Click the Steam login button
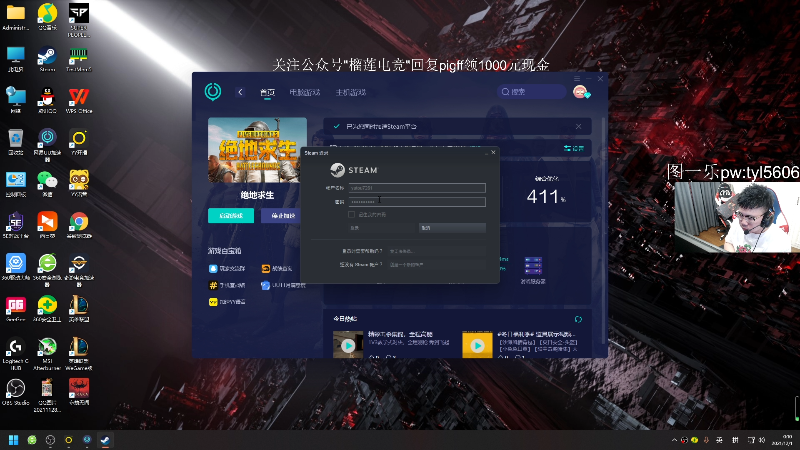The width and height of the screenshot is (800, 450). click(x=382, y=228)
